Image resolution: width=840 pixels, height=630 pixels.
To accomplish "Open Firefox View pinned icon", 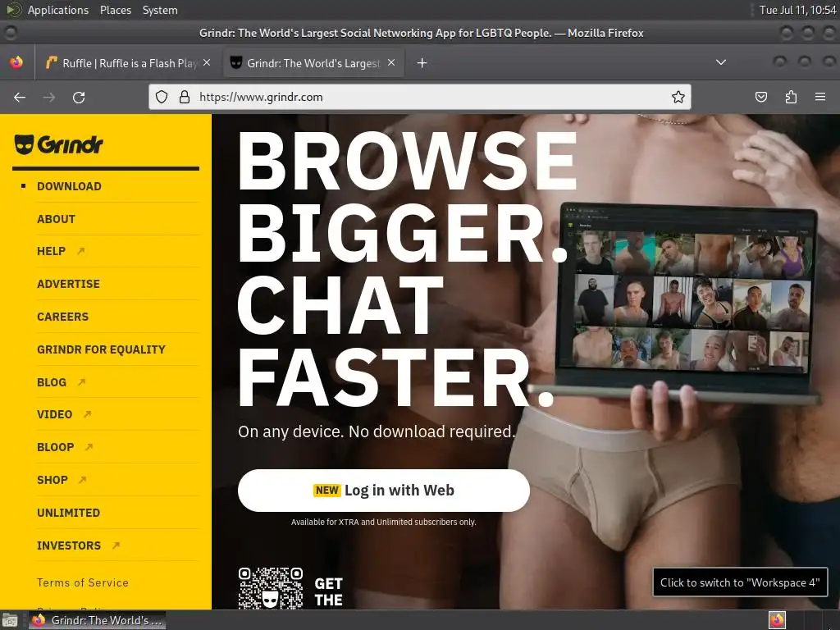I will pos(16,62).
